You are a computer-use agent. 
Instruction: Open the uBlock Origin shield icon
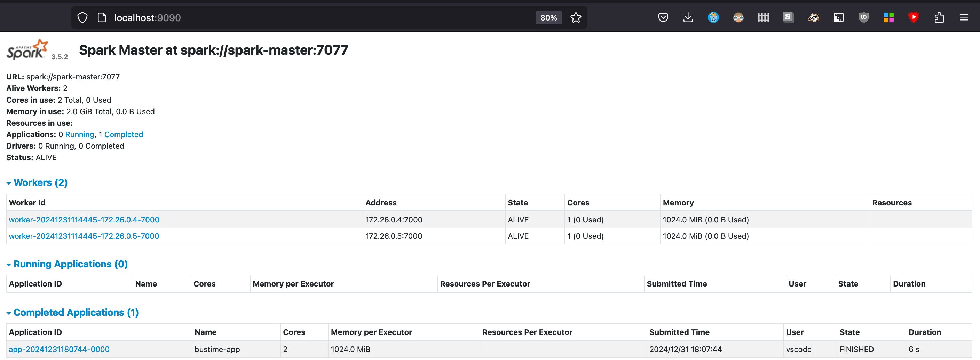coord(863,17)
